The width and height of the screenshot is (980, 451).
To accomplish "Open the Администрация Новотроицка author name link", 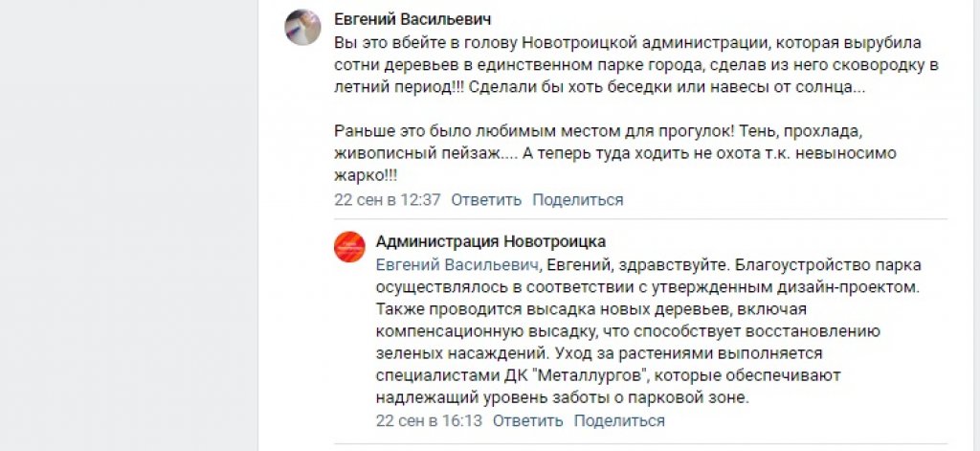I will click(491, 241).
